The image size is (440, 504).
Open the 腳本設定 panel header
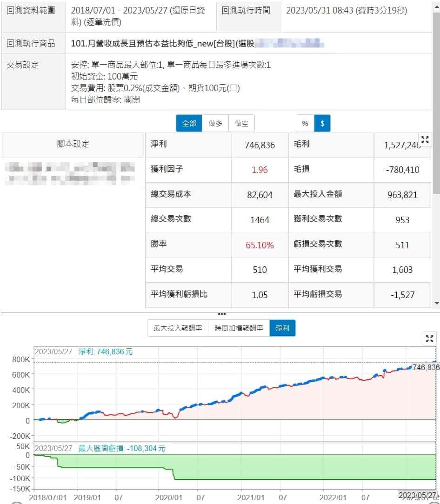(x=73, y=144)
